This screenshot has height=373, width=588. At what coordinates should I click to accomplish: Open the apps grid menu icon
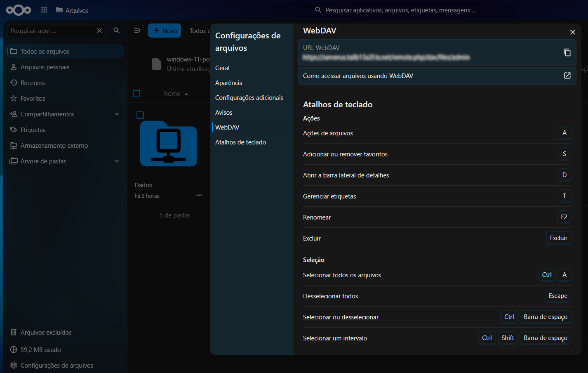coord(44,10)
